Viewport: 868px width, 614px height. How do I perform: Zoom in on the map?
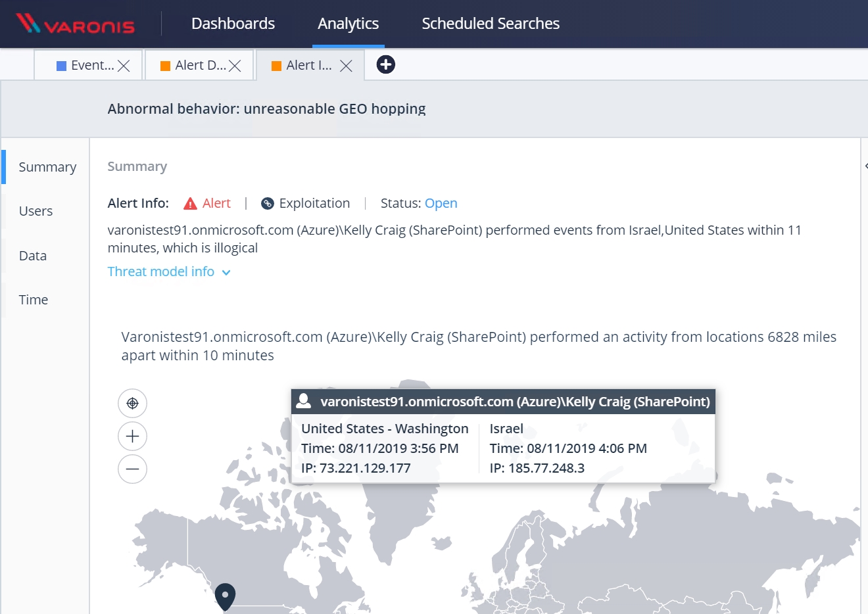pyautogui.click(x=132, y=436)
